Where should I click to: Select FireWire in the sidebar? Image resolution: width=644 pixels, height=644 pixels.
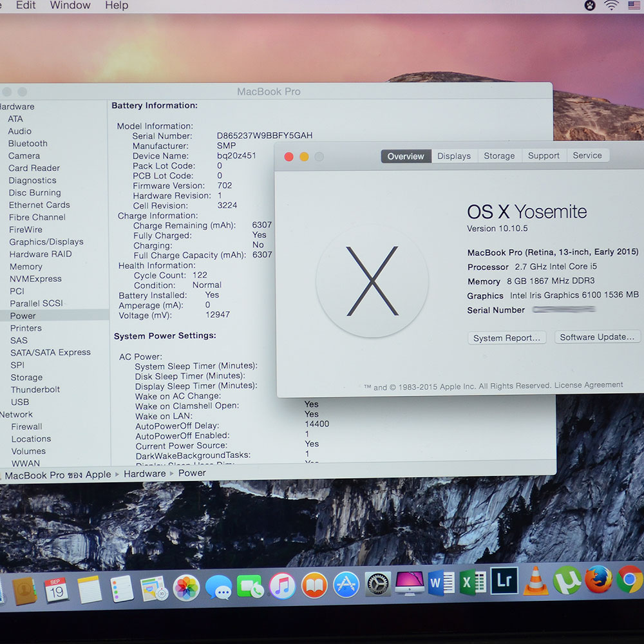26,229
